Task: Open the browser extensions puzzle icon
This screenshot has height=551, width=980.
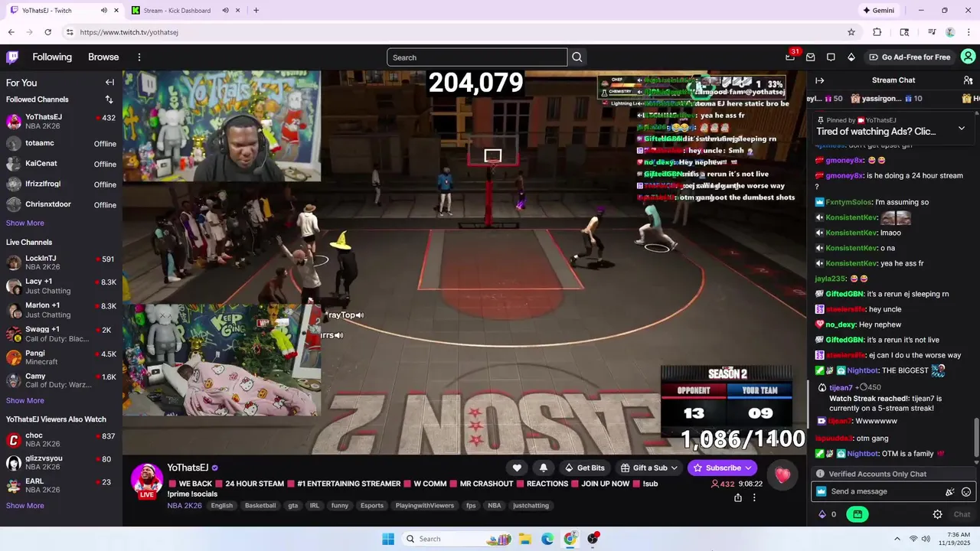Action: tap(877, 32)
